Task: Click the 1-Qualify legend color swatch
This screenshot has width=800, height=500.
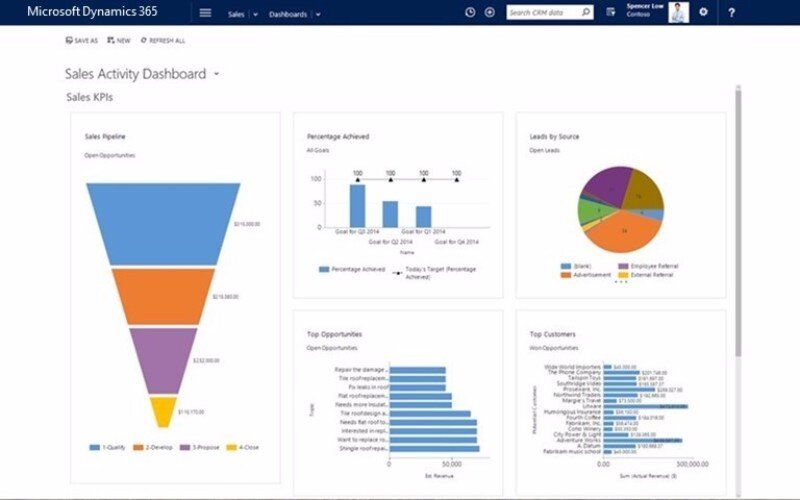Action: coord(93,447)
